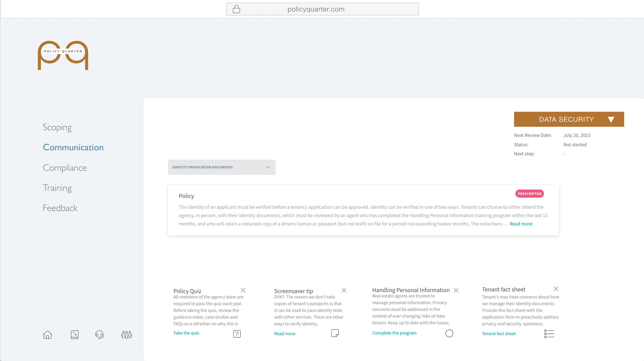Screen dimensions: 644x361
Task: Open the Tenant fact sheet link
Action: pyautogui.click(x=499, y=333)
